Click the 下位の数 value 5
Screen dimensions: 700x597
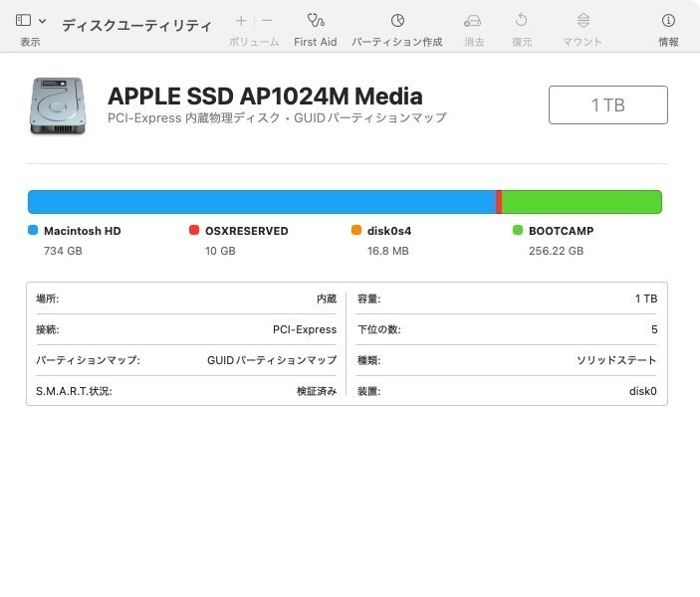[654, 329]
